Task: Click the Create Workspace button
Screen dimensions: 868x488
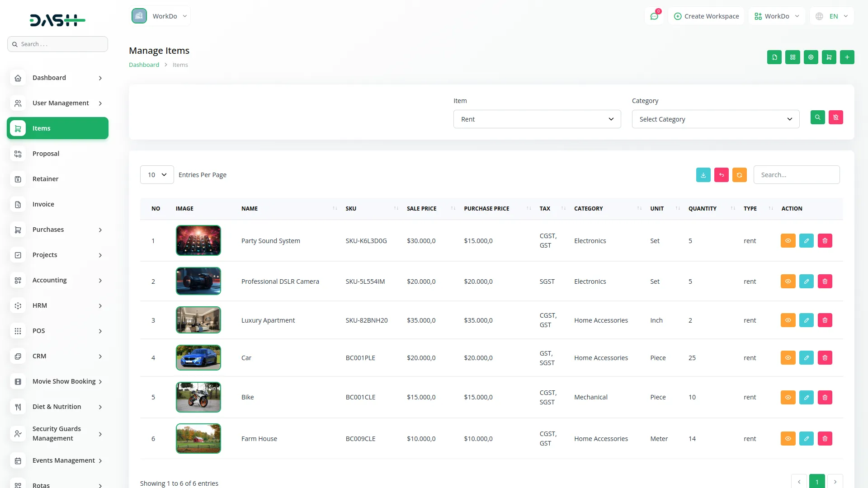Action: click(706, 16)
